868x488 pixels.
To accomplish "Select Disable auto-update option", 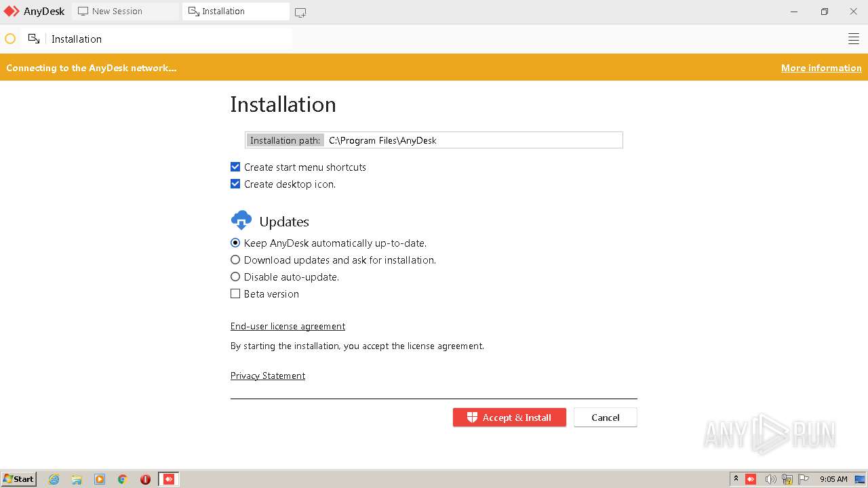I will coord(235,277).
